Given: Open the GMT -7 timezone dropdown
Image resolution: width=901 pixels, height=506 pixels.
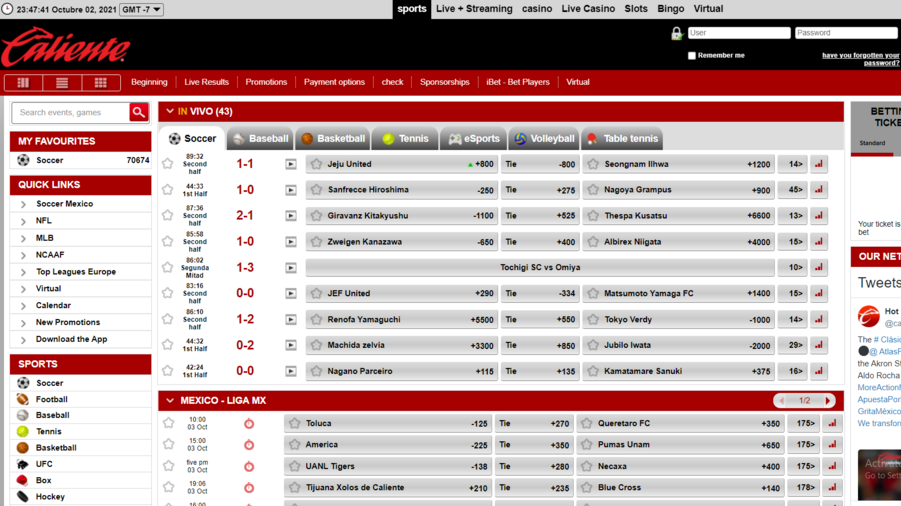Looking at the screenshot, I should point(141,10).
